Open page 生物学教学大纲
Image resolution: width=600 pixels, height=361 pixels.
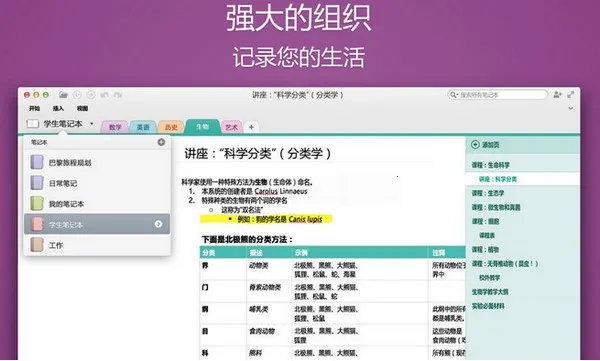(x=490, y=292)
